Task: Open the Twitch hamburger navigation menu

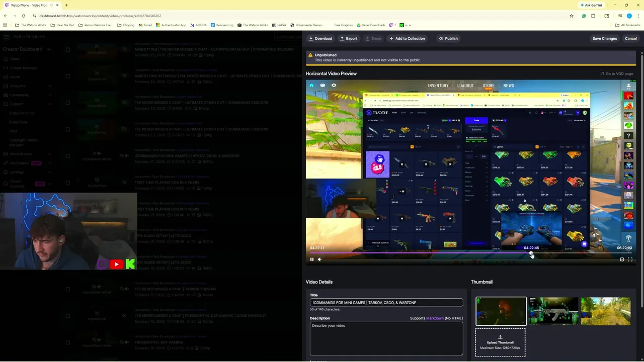Action: 7,37
